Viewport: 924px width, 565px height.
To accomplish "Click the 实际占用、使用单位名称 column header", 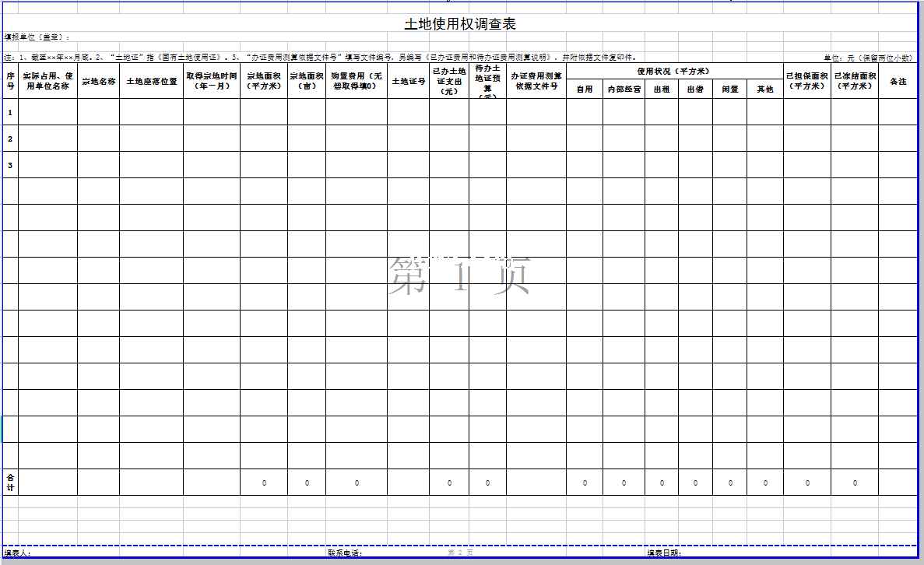I will pos(47,81).
